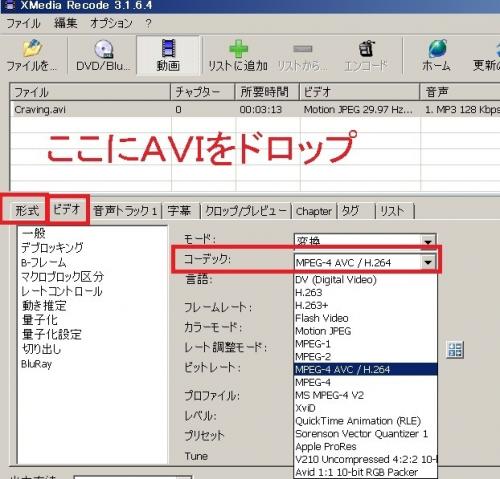Choose Flash Video codec option
The height and width of the screenshot is (479, 500).
pos(365,318)
